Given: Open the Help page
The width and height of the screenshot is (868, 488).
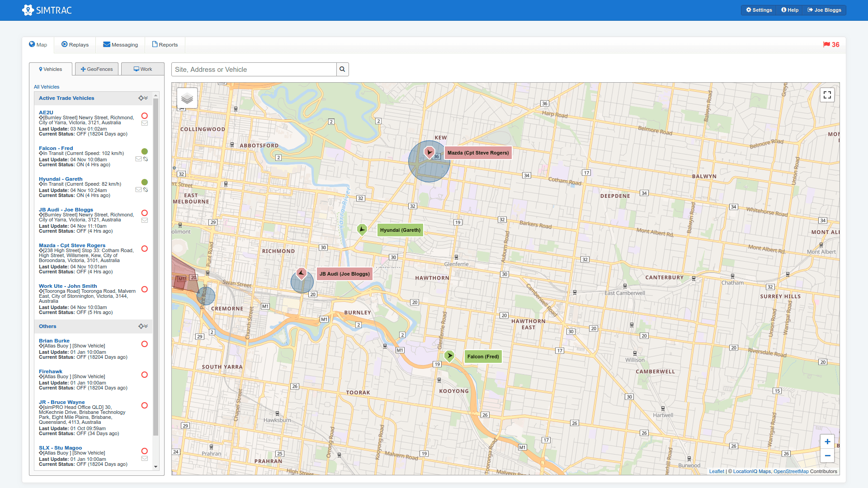Looking at the screenshot, I should (790, 10).
